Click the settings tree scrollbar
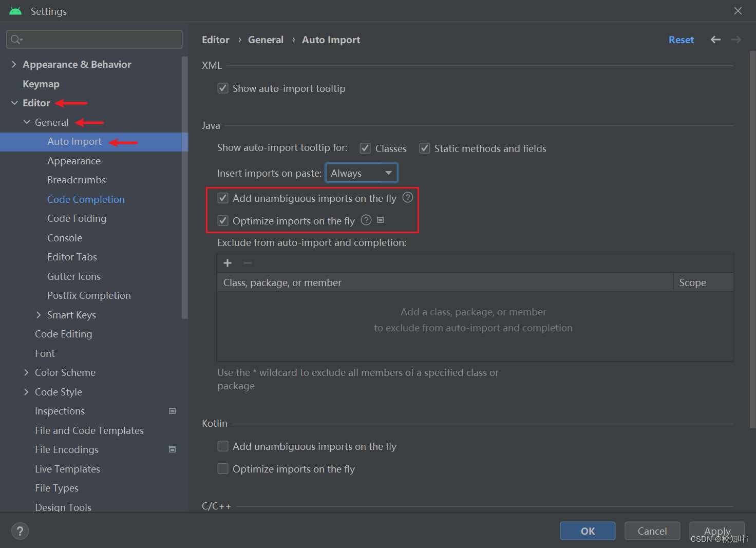 click(x=185, y=187)
